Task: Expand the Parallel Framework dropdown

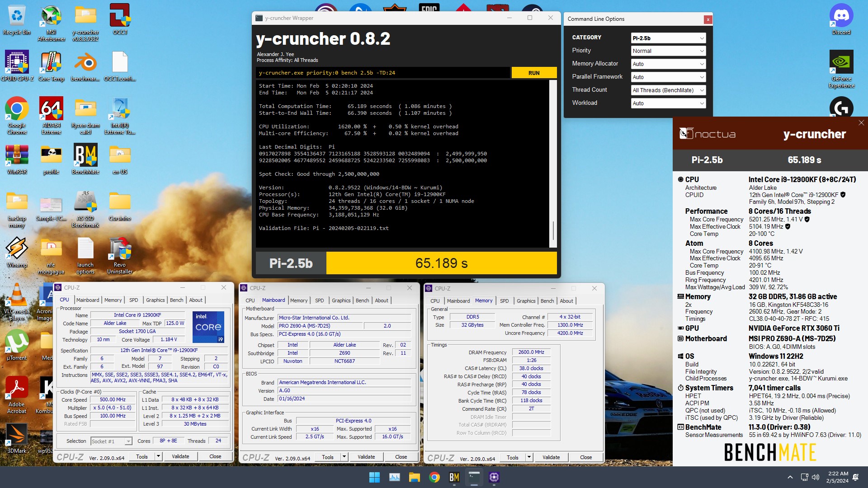Action: pyautogui.click(x=668, y=77)
